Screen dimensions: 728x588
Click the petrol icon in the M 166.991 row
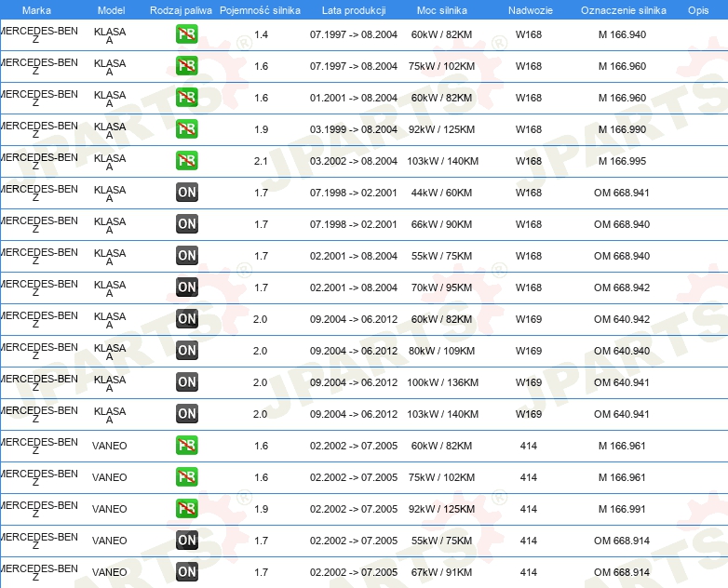pos(186,508)
